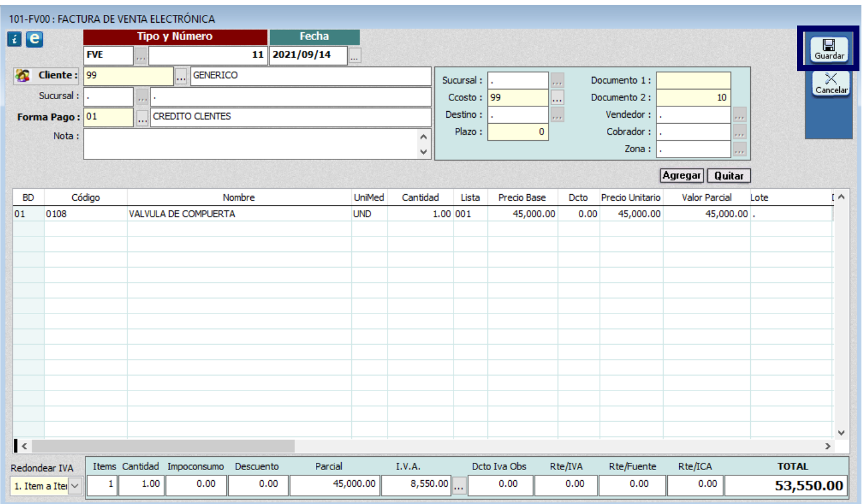Click the Guardar save icon
This screenshot has height=504, width=865.
tap(829, 48)
